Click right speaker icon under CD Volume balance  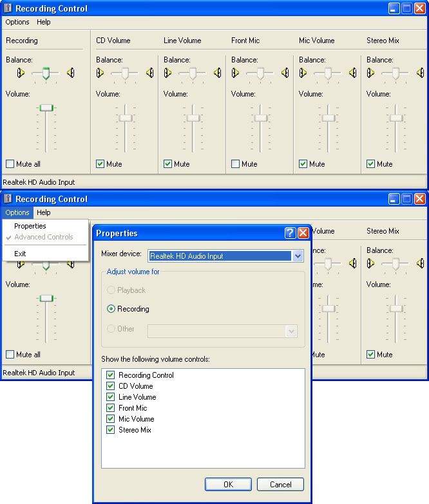(149, 73)
